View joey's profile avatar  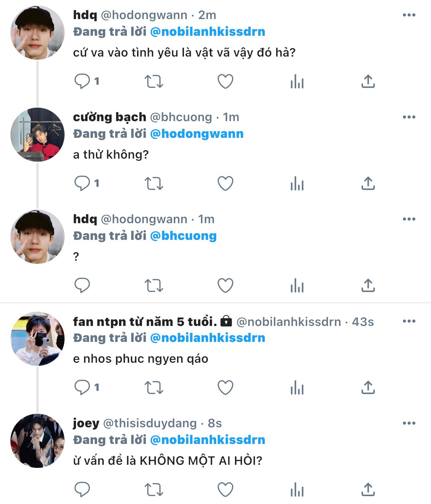(37, 441)
